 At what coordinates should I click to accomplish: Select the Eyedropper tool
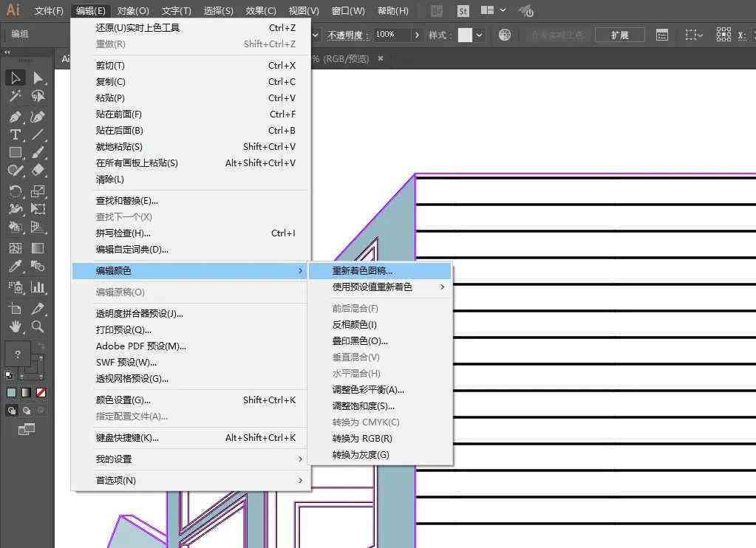coord(16,266)
